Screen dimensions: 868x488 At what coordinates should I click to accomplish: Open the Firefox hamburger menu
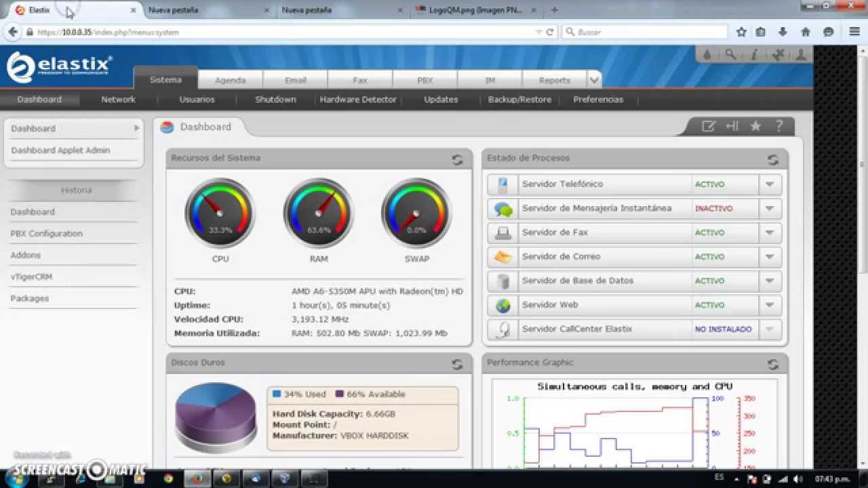[854, 32]
